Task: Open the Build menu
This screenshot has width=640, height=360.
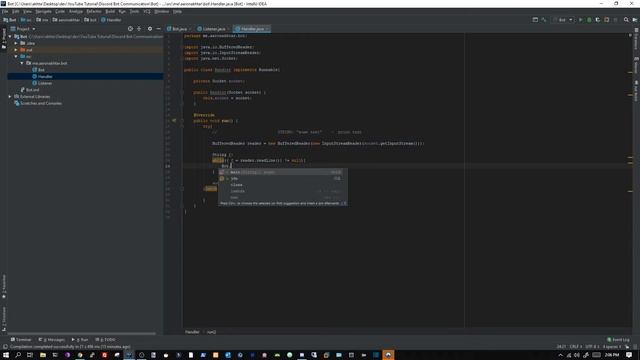Action: 110,11
